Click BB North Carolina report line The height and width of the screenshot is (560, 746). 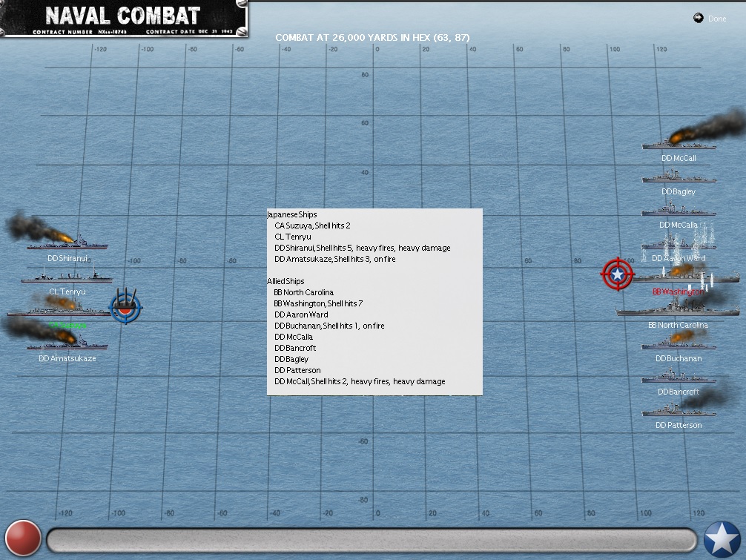303,292
